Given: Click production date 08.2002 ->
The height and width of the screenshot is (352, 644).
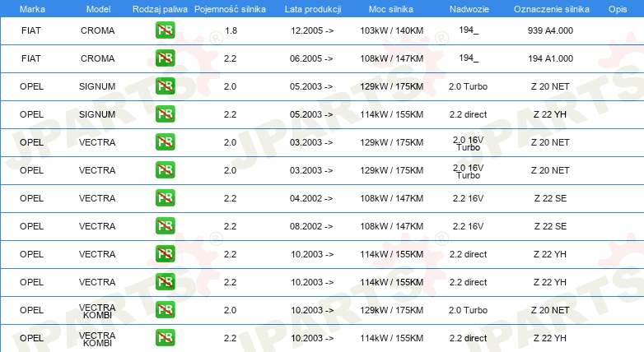Looking at the screenshot, I should 311,226.
